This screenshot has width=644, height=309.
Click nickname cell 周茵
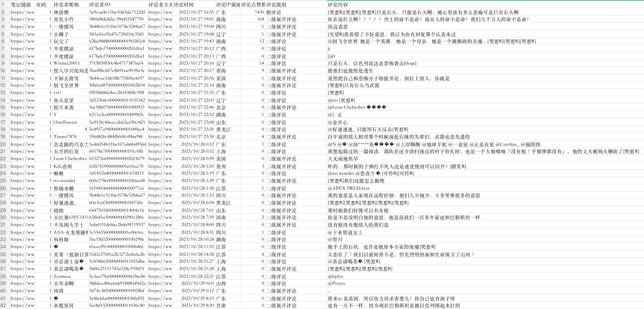tap(70, 291)
